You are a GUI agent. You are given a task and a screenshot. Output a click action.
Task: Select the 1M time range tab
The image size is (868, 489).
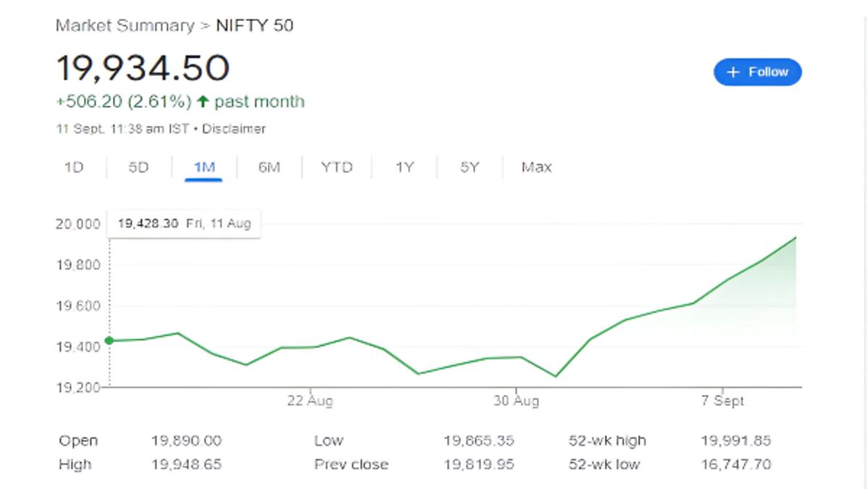tap(204, 167)
